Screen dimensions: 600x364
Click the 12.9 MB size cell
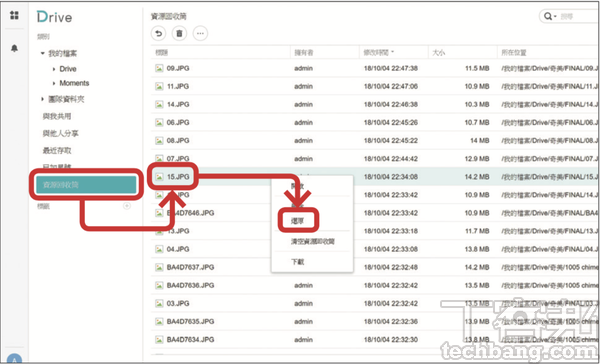pyautogui.click(x=477, y=158)
